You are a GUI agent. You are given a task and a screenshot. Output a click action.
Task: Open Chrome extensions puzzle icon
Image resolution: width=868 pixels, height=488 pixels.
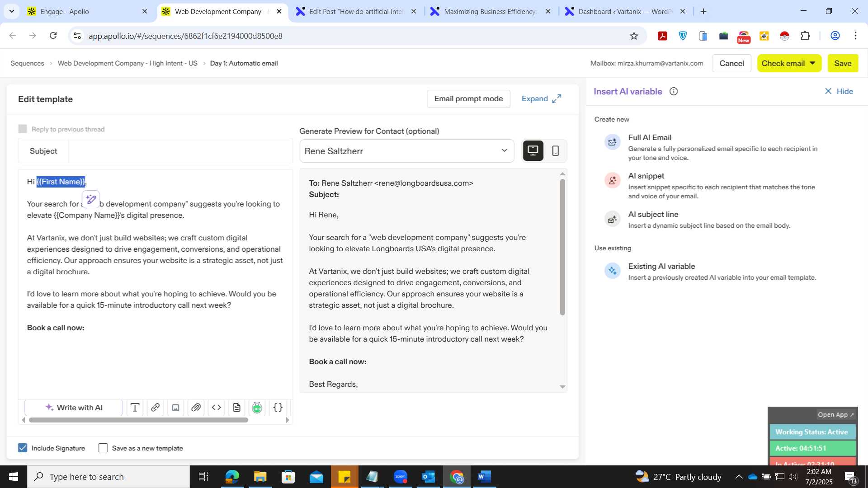[805, 36]
